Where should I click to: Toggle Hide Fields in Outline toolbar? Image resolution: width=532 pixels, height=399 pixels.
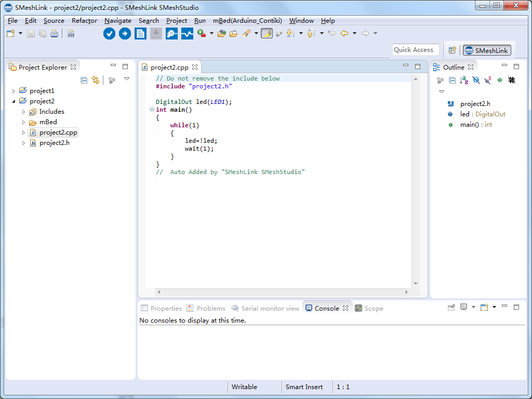pos(476,80)
